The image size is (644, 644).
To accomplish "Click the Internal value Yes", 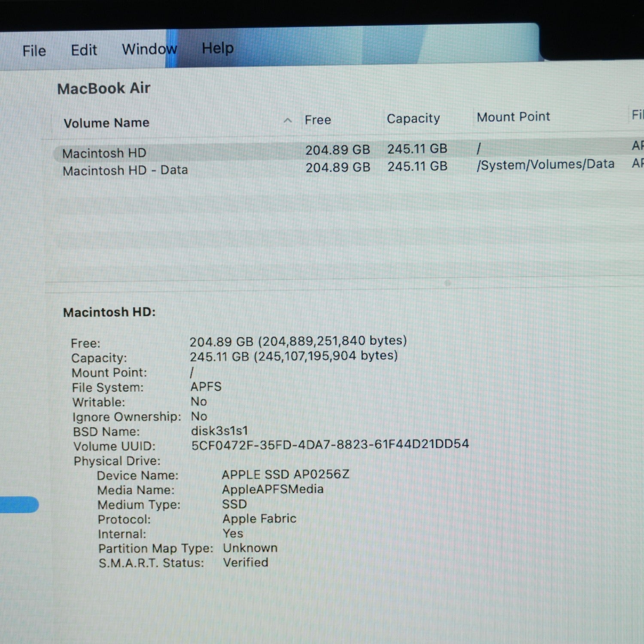I will 233,534.
